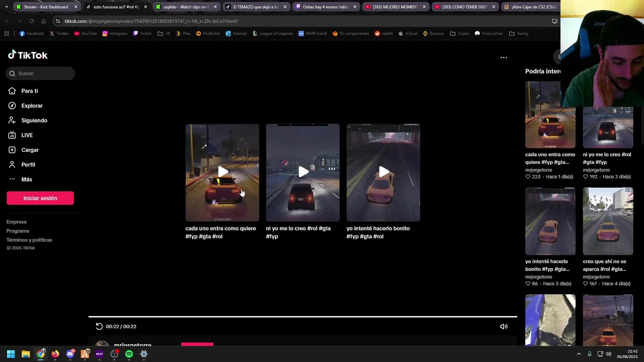
Task: Open the tab search dropdown arrow
Action: click(x=6, y=7)
